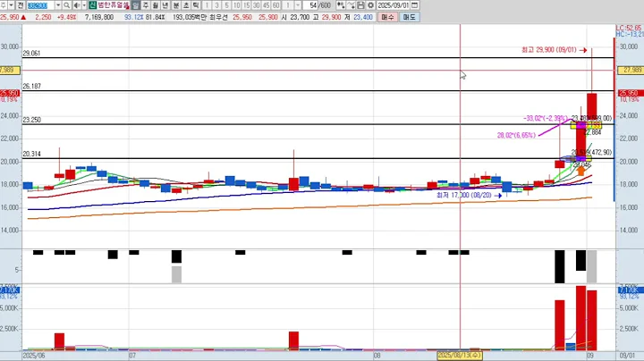This screenshot has height=361, width=644.
Task: Select the yearly (년) chart period
Action: click(165, 5)
